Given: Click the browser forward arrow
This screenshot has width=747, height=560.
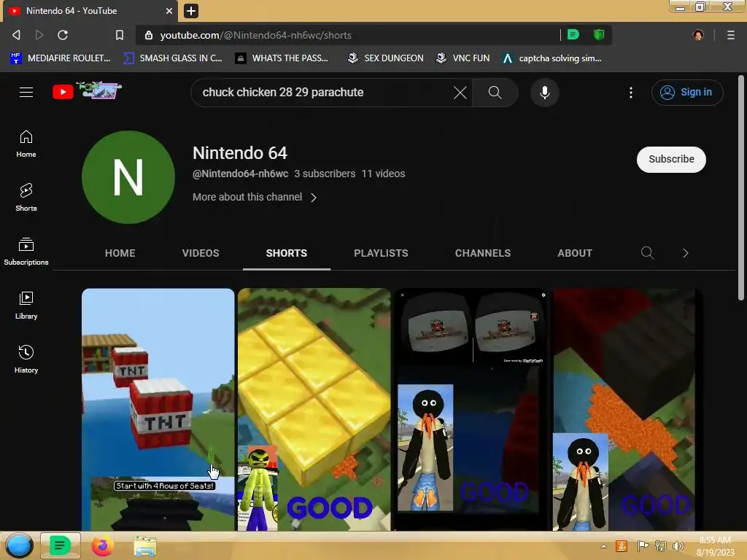Looking at the screenshot, I should click(x=39, y=35).
